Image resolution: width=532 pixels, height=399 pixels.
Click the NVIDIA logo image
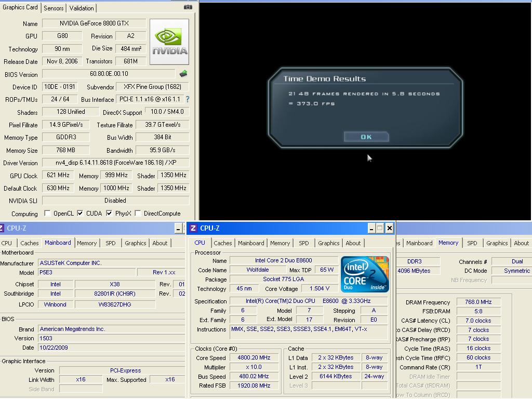[169, 42]
